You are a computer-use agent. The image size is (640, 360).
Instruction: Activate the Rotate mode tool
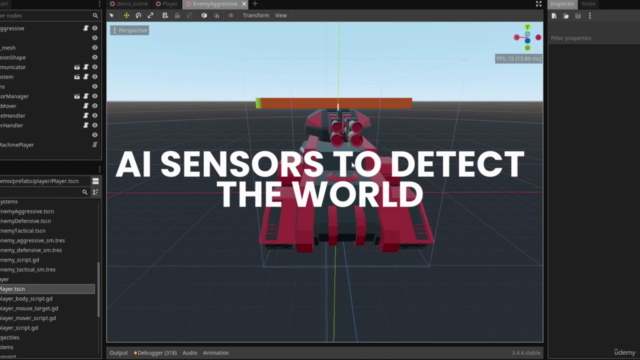coord(138,16)
